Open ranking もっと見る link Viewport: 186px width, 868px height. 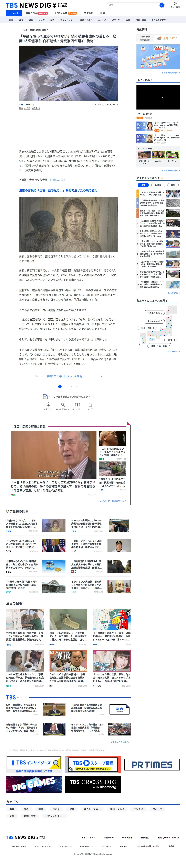(174, 293)
